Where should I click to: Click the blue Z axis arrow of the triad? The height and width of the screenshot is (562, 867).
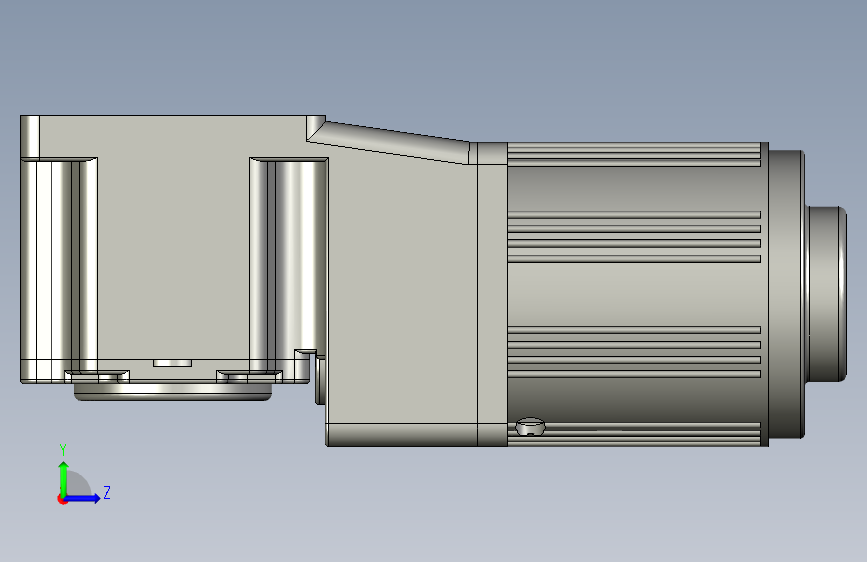pyautogui.click(x=83, y=498)
